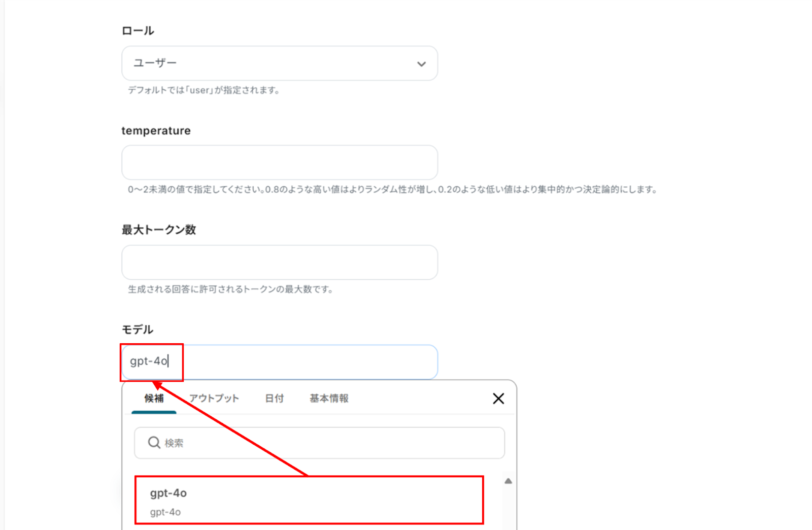Viewport: 812px width, 530px height.
Task: Click the 生成される回答に許可されるトークンの最大数です hint text
Action: [x=230, y=289]
